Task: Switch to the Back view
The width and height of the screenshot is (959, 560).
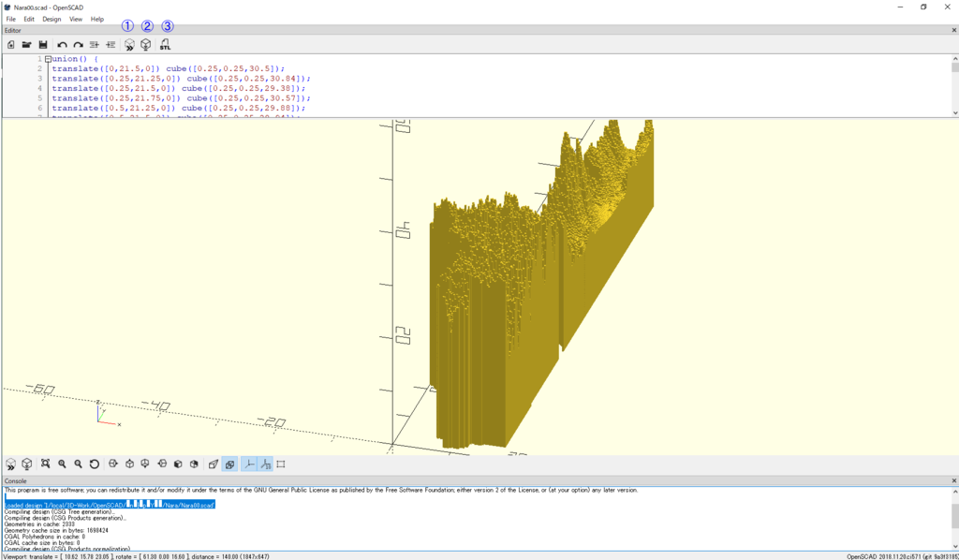Action: (194, 464)
